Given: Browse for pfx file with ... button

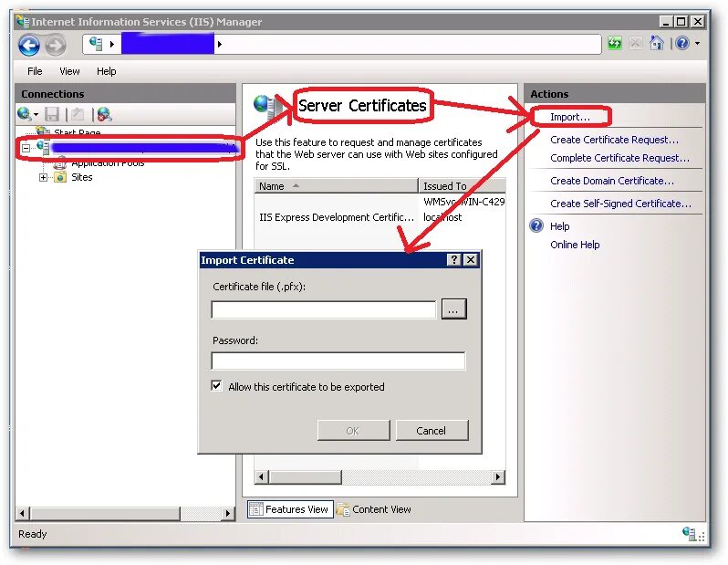Looking at the screenshot, I should click(x=453, y=309).
